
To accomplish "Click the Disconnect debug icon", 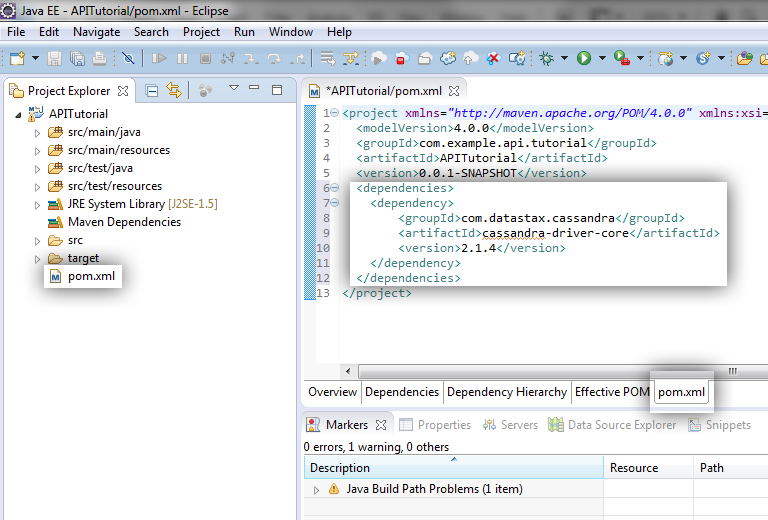I will [228, 58].
